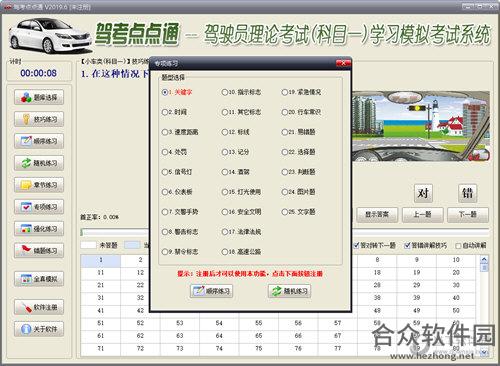
Task: Open 章节练习 in the left sidebar
Action: click(39, 185)
